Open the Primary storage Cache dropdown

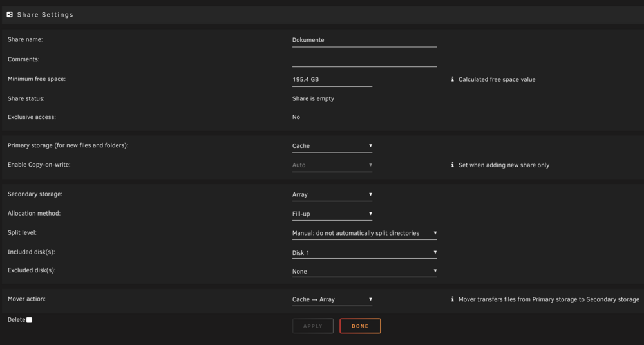pos(332,146)
